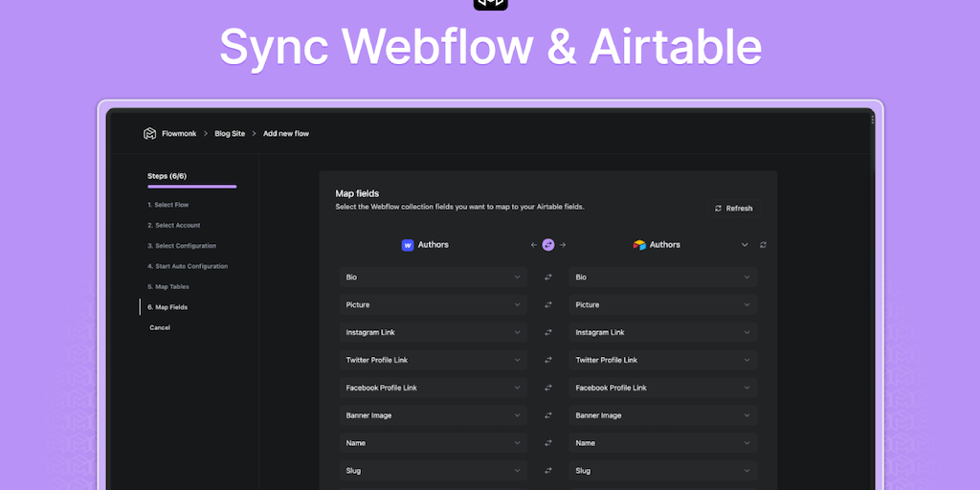Viewport: 980px width, 490px height.
Task: Click the Webflow Authors collection icon
Action: tap(408, 245)
